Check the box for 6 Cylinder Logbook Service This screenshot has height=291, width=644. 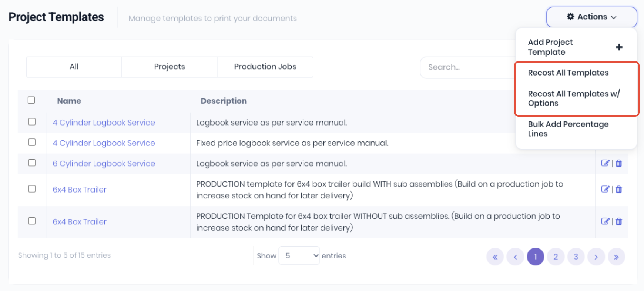coord(32,163)
